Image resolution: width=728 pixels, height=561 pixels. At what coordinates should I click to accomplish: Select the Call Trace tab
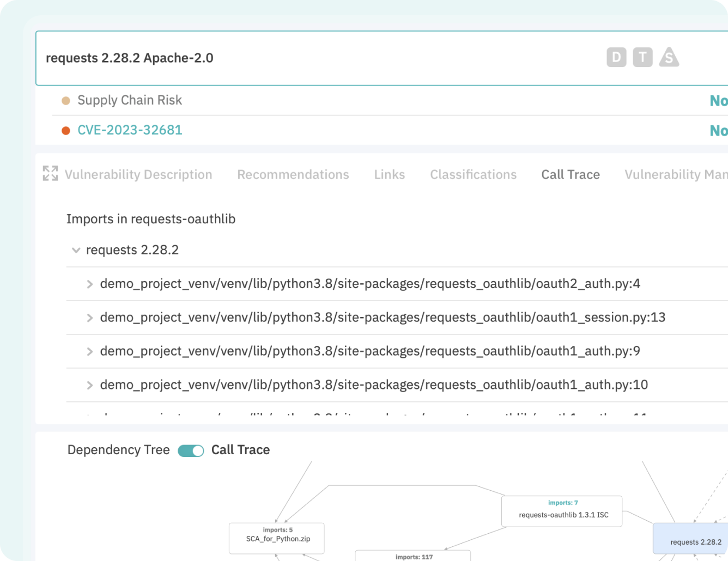(571, 174)
